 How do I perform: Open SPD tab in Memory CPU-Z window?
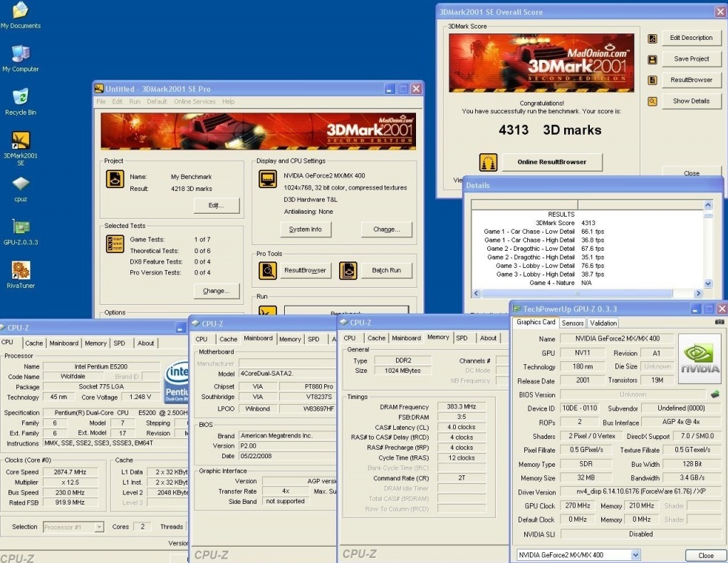tap(462, 338)
